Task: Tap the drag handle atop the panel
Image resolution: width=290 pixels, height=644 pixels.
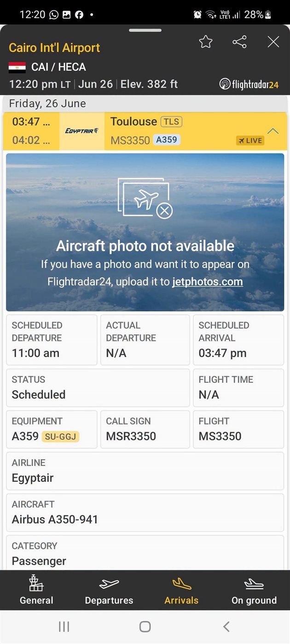Action: [x=145, y=30]
